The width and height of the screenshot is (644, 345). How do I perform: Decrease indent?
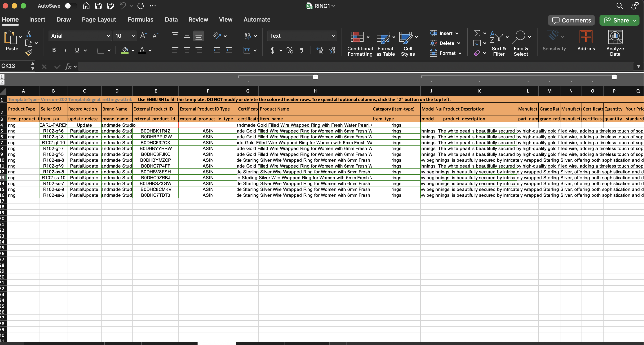click(x=217, y=50)
